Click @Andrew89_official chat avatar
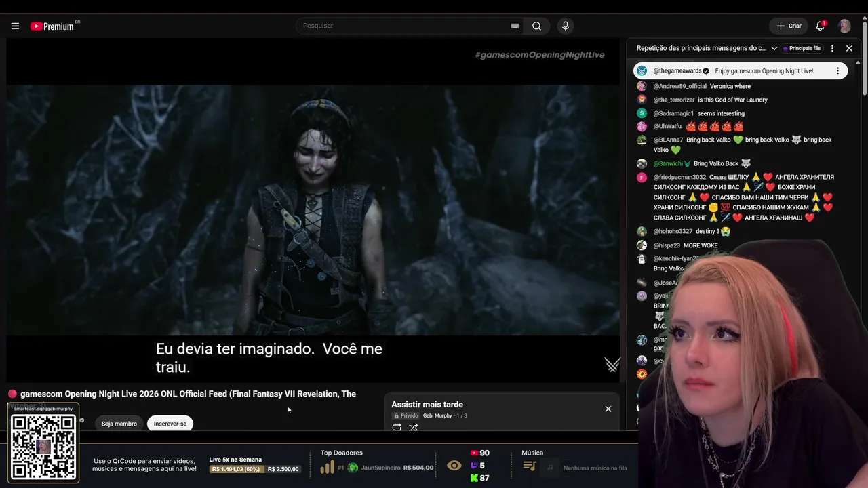 642,86
